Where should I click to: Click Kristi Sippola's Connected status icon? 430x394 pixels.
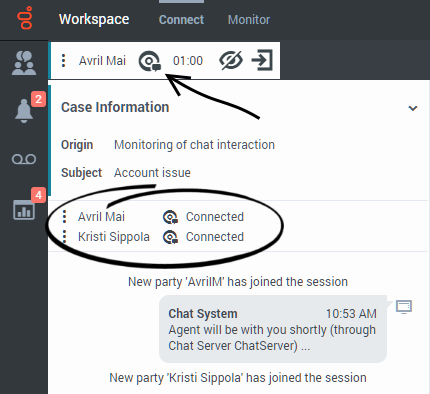coord(170,237)
